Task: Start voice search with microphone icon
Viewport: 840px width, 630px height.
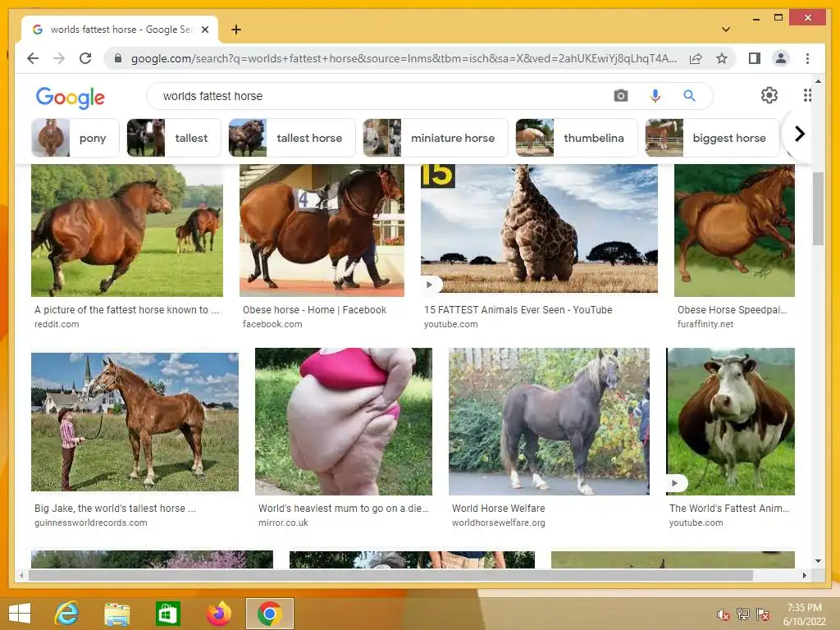Action: click(655, 96)
